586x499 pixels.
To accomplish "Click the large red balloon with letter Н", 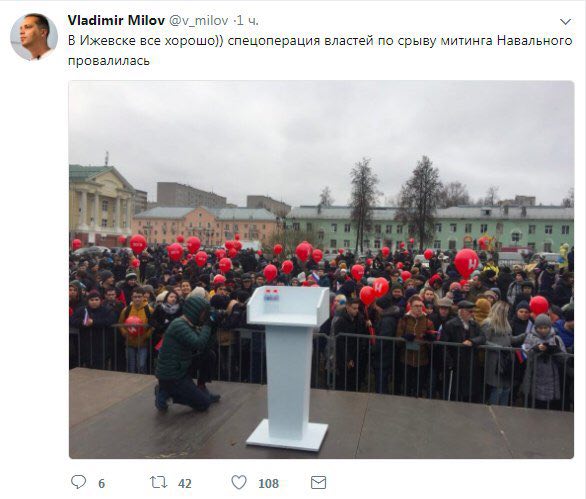I will coord(466,263).
